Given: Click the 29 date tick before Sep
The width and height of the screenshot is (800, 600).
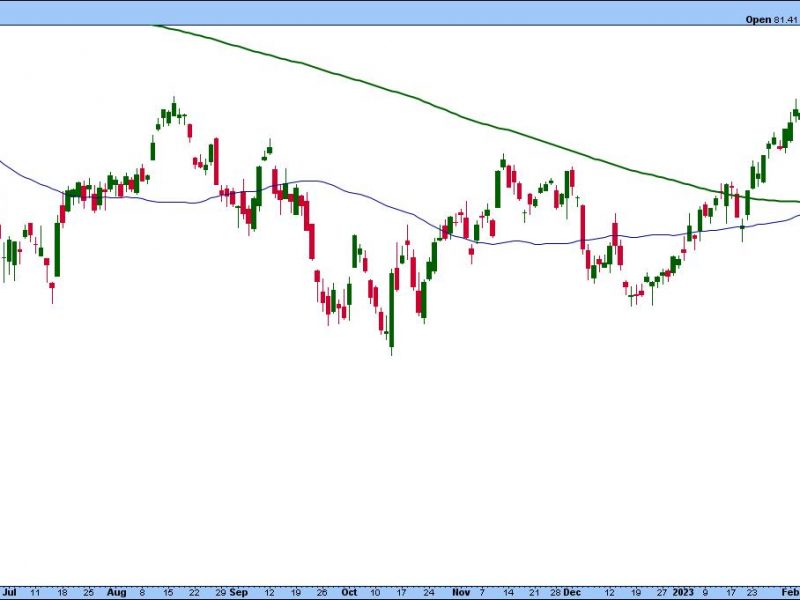Looking at the screenshot, I should pos(220,592).
